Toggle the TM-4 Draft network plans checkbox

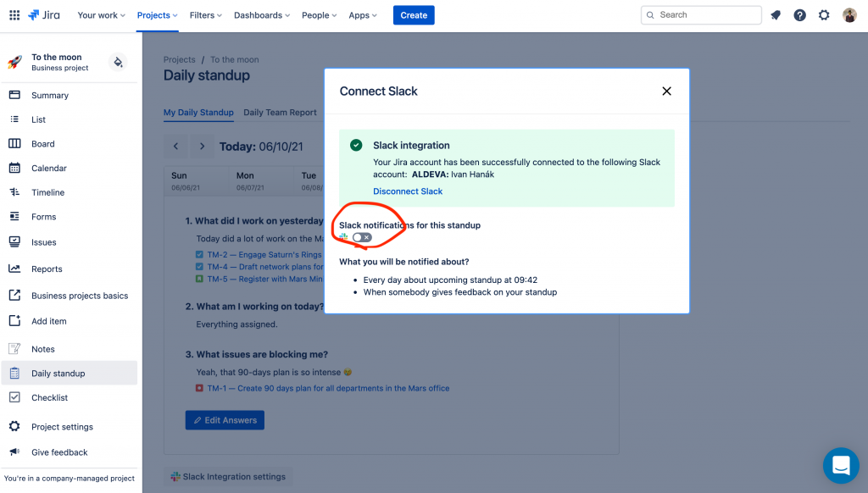click(199, 267)
